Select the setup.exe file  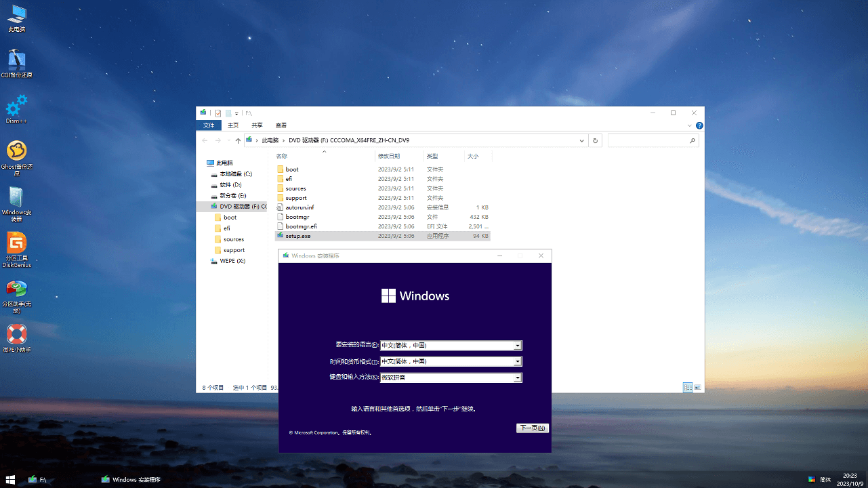tap(382, 235)
